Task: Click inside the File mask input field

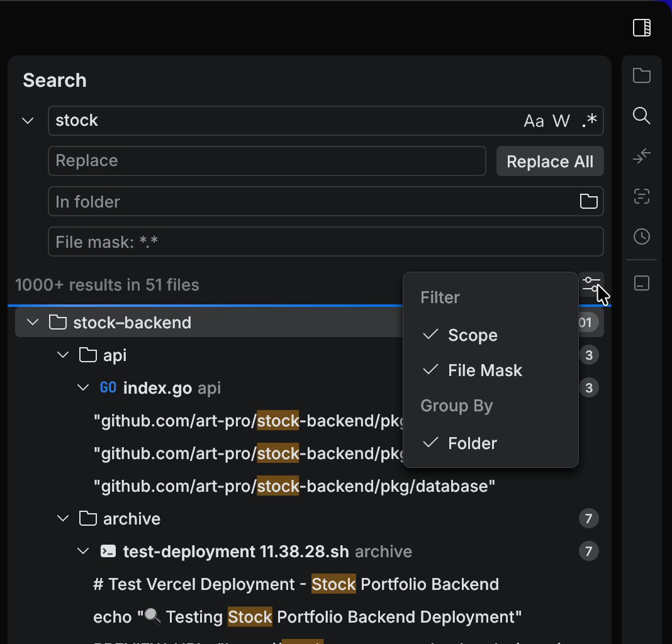Action: (252, 241)
